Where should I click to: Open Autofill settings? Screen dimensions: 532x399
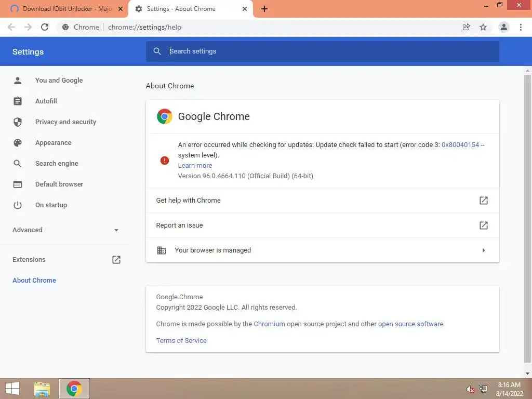(x=46, y=101)
